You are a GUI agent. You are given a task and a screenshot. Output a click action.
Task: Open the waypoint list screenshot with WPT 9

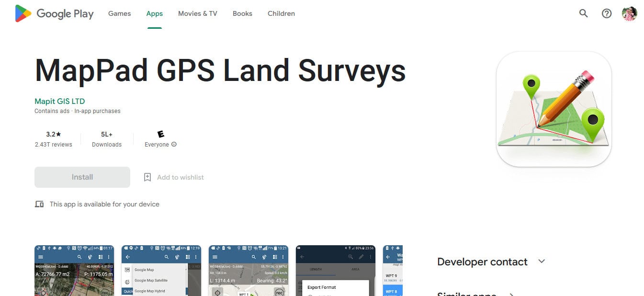click(393, 271)
